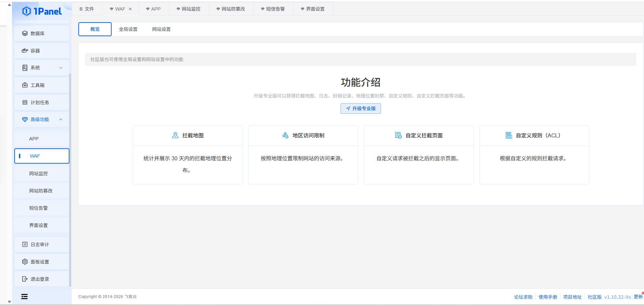
Task: Switch to the 网站设置 tab
Action: (x=161, y=29)
